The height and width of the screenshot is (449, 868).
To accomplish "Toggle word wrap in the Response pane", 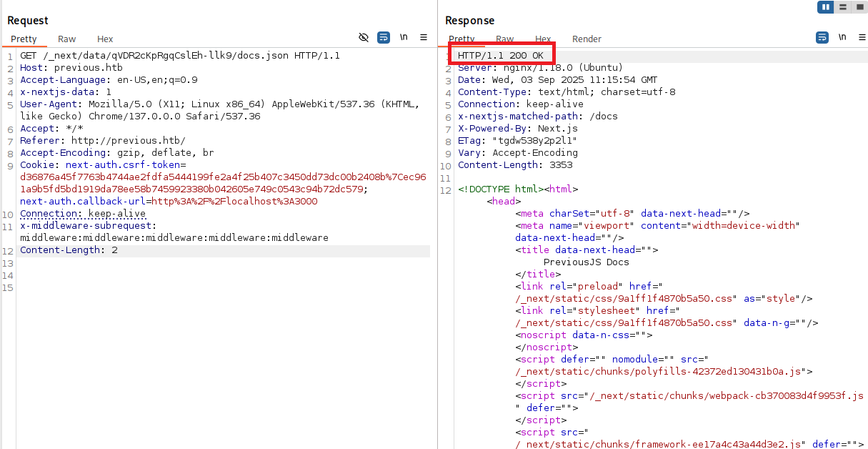I will pyautogui.click(x=821, y=36).
